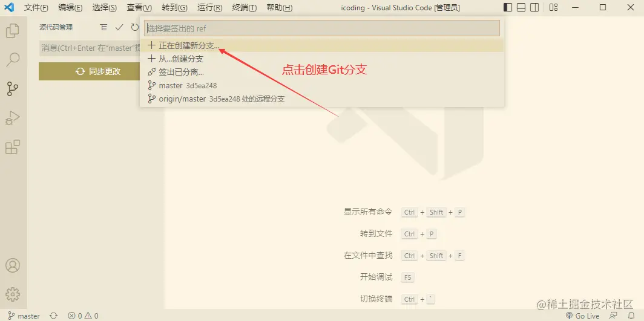Viewport: 644px width, 321px height.
Task: Click Go Live in status bar
Action: click(582, 316)
